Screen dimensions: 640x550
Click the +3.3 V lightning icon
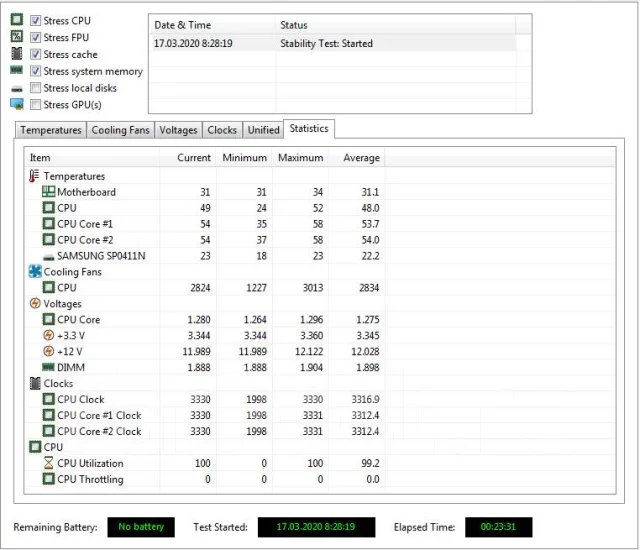coord(49,335)
